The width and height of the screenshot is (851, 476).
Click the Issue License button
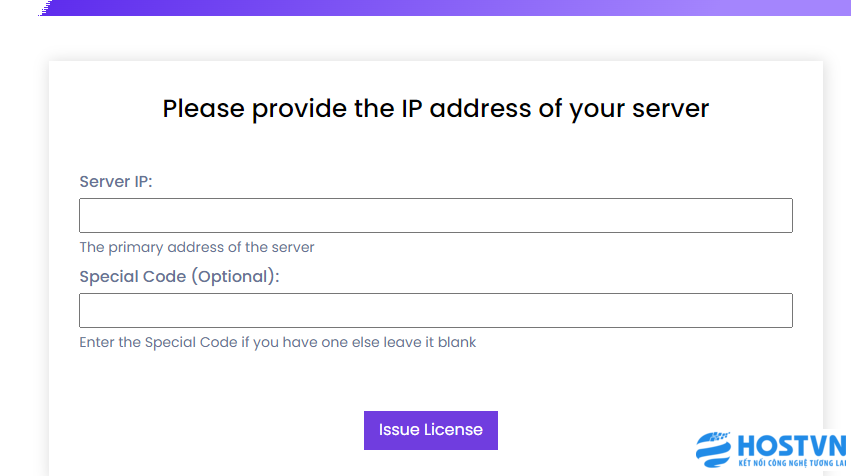(x=430, y=430)
